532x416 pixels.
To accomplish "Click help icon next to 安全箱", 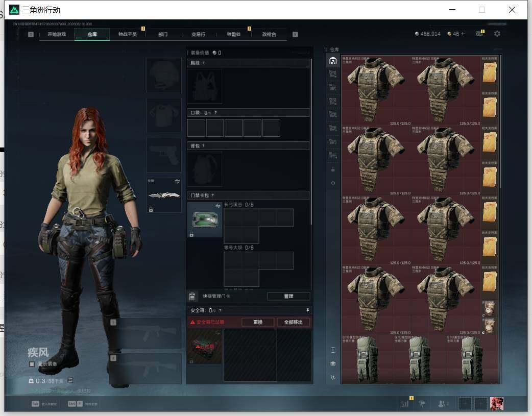I will point(220,310).
